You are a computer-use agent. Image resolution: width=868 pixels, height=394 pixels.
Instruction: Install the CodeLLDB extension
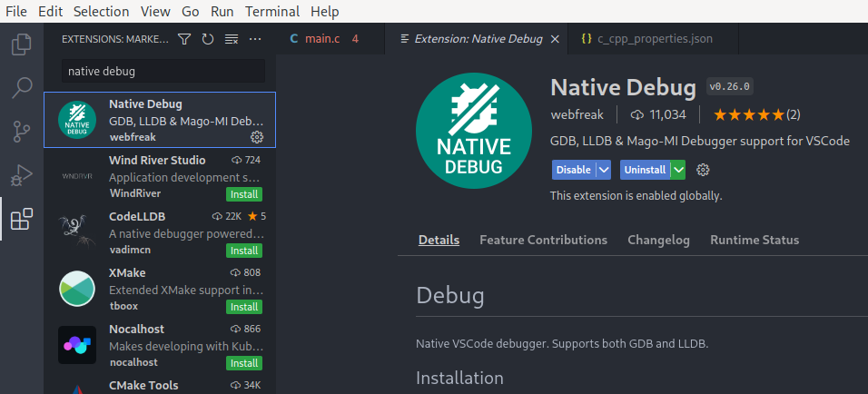point(244,251)
